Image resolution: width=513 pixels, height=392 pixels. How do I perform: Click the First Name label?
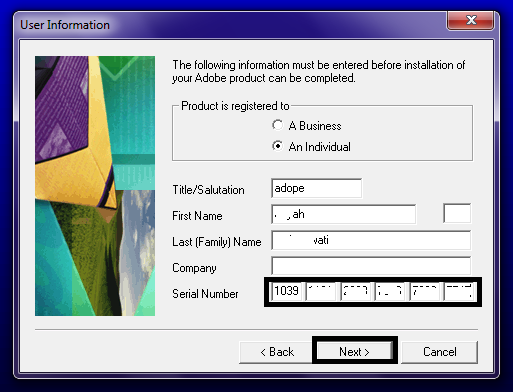pyautogui.click(x=197, y=216)
